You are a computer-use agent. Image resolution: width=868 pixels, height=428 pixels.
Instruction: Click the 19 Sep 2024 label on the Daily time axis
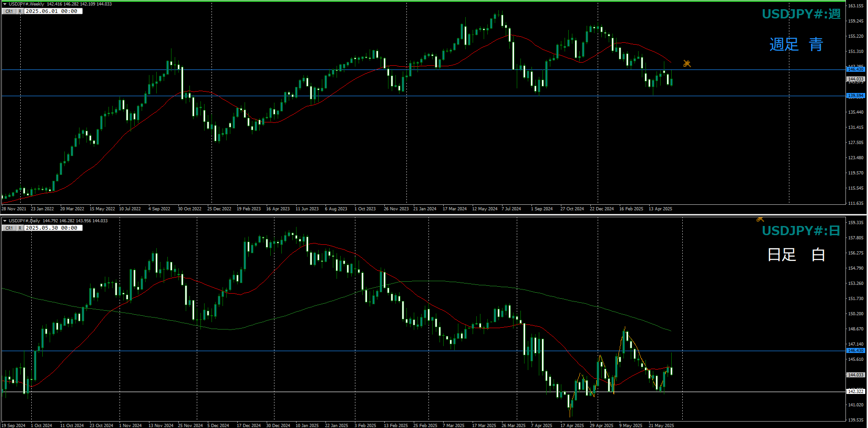click(13, 426)
